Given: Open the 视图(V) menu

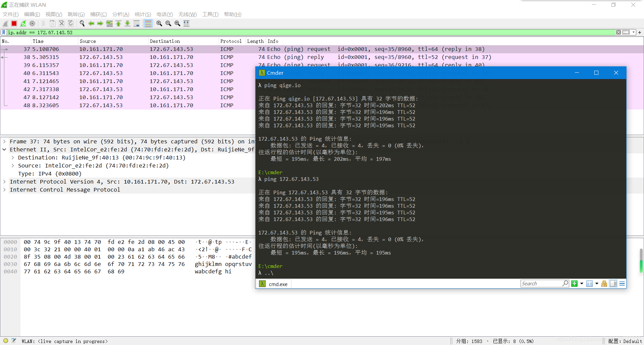Looking at the screenshot, I should [54, 14].
